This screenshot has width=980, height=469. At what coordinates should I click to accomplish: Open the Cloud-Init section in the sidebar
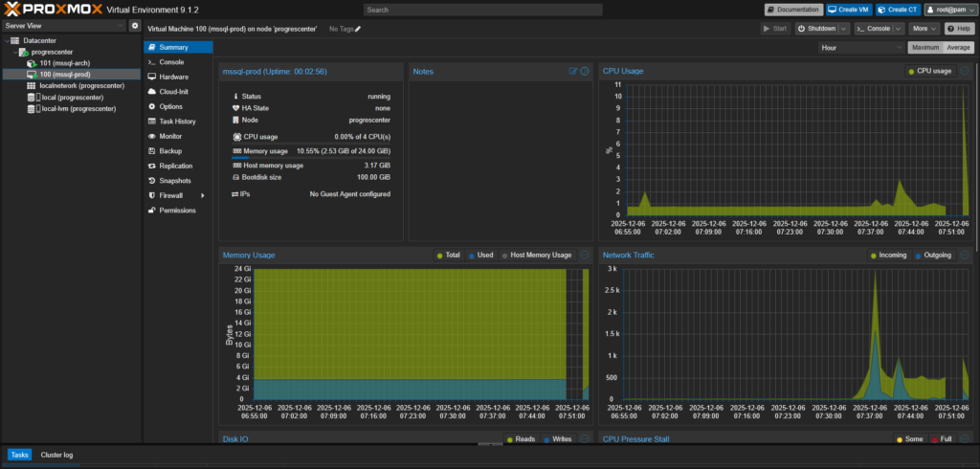[173, 91]
